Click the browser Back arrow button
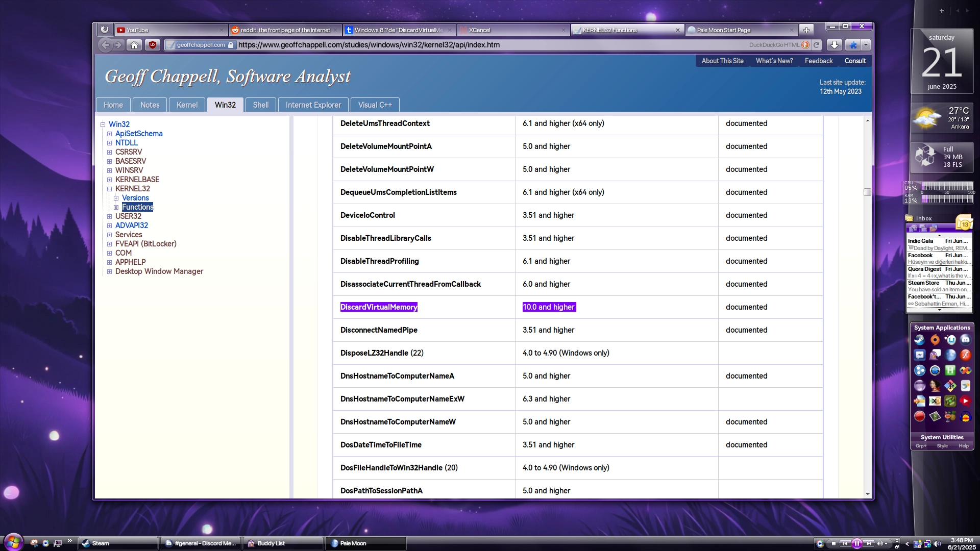Image resolution: width=980 pixels, height=551 pixels. 105,45
